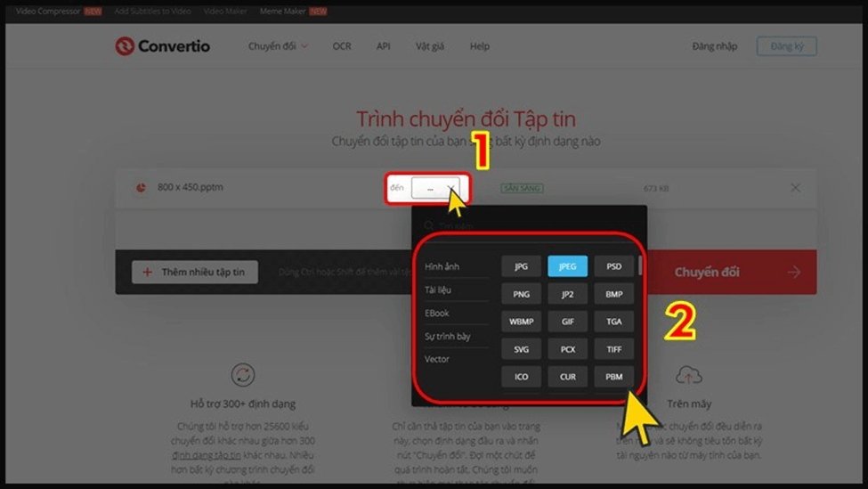Choose WBMP format
Image resolution: width=868 pixels, height=489 pixels.
521,322
